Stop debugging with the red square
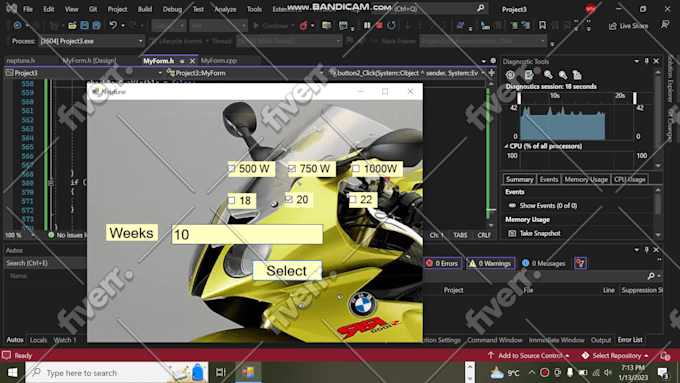This screenshot has height=383, width=680. (x=379, y=26)
